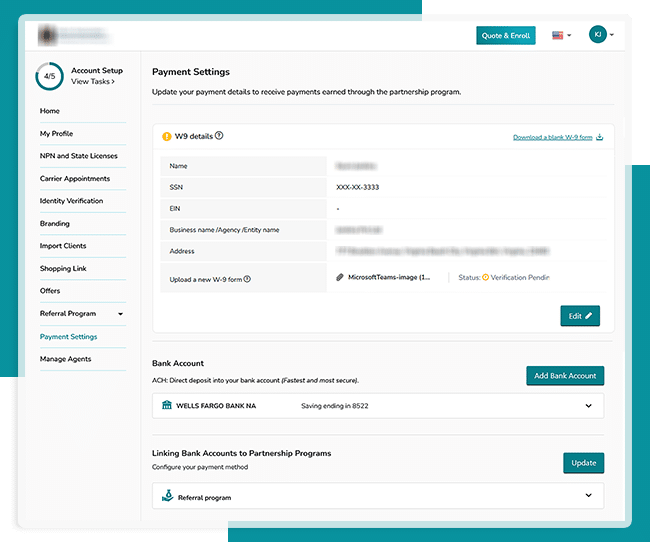Expand the Referral program payment row
Image resolution: width=650 pixels, height=542 pixels.
point(588,495)
